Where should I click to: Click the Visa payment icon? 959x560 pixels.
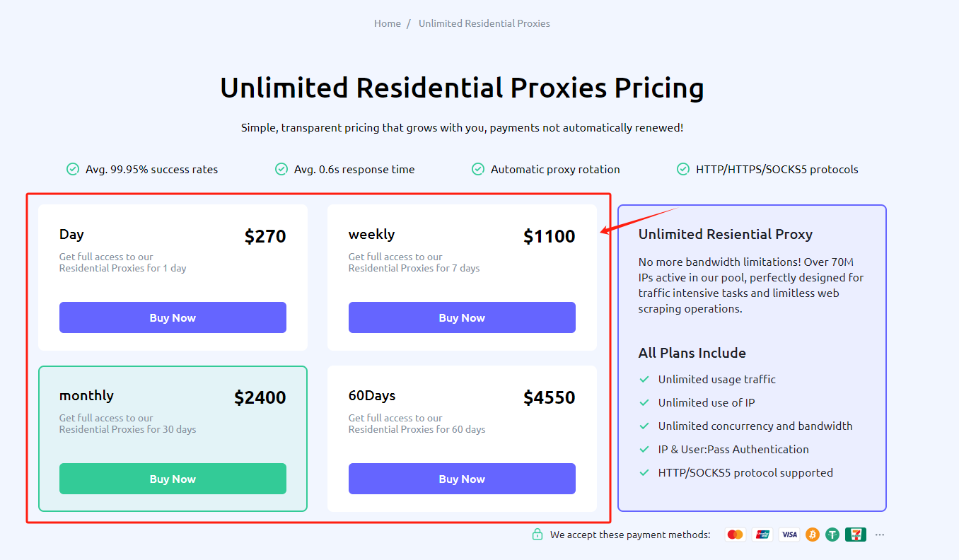click(x=789, y=535)
